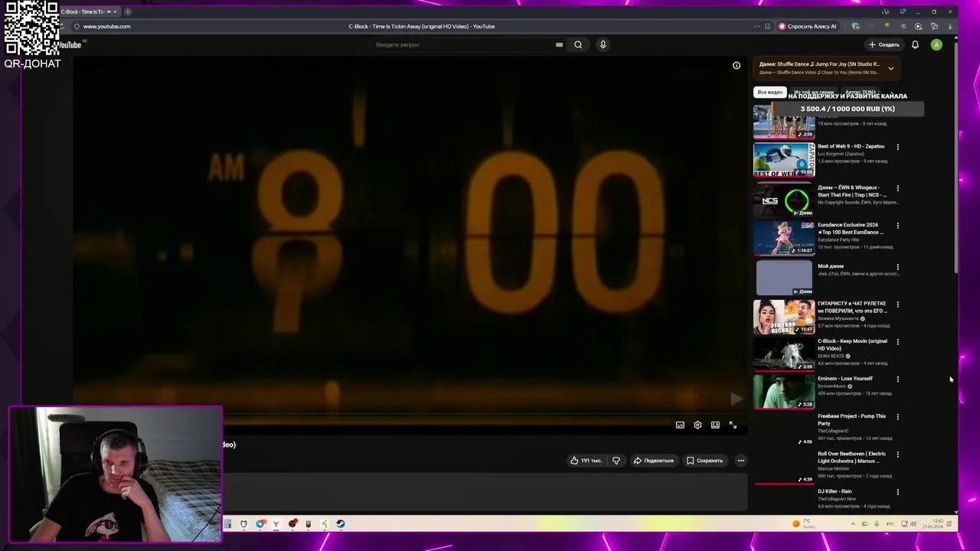Open Yandex Browser taskbar icon

tap(276, 524)
